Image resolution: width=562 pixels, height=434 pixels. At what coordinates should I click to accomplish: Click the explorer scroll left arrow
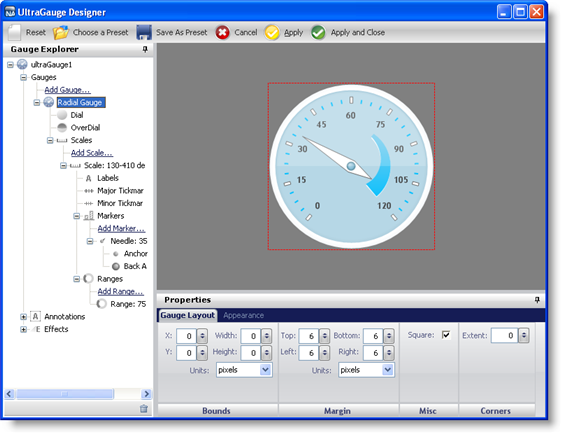[9, 394]
